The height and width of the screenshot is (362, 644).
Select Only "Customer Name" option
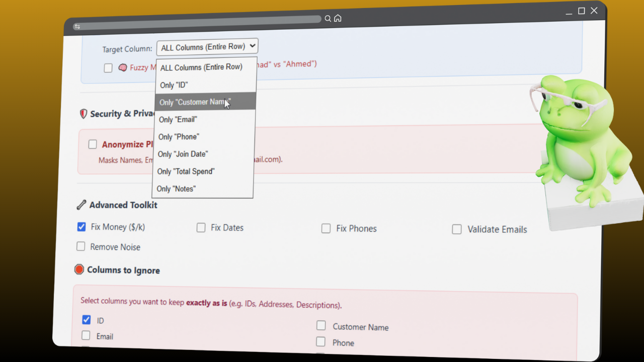coord(195,102)
